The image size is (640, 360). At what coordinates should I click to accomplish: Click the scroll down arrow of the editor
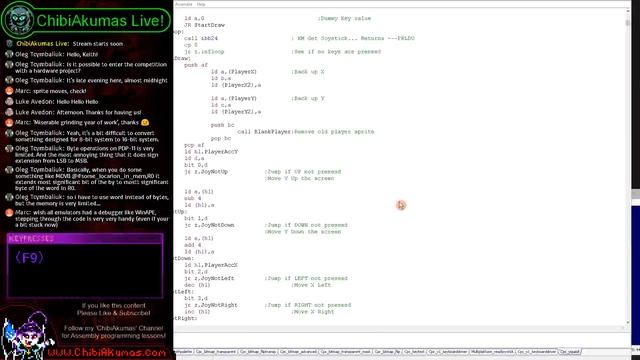click(627, 323)
